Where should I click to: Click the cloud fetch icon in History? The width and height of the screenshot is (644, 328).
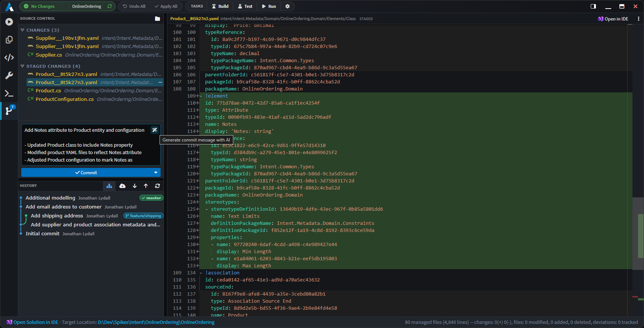122,186
